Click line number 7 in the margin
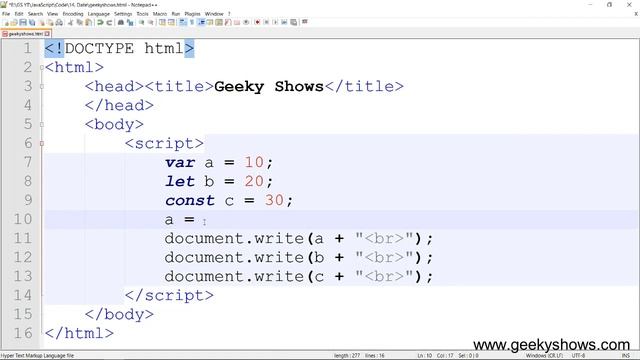The image size is (640, 360). point(27,162)
